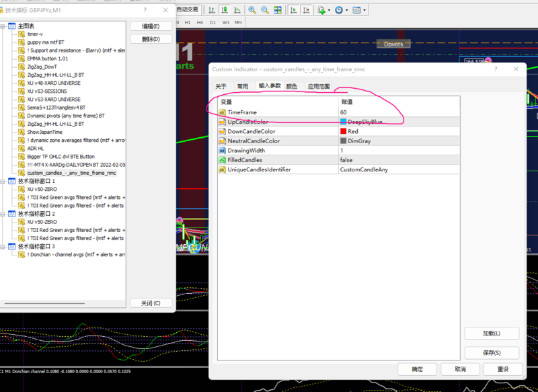538x392 pixels.
Task: Select the line chart type icon
Action: pyautogui.click(x=237, y=10)
